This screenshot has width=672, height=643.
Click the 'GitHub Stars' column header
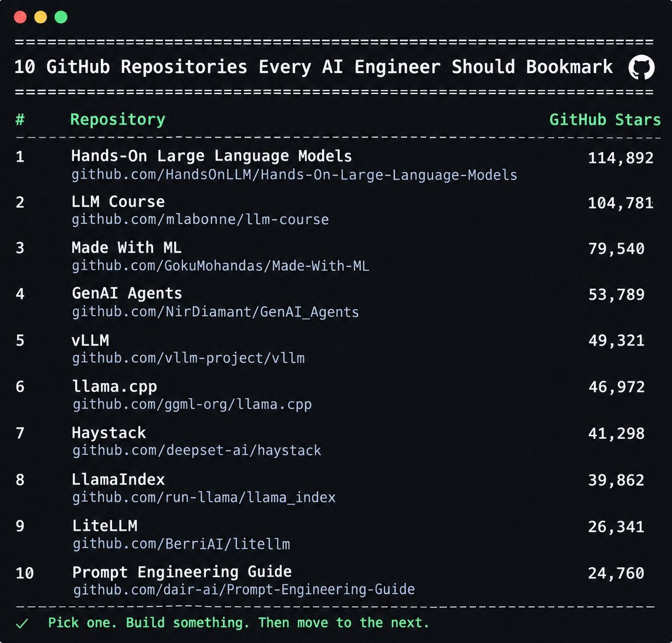tap(605, 120)
